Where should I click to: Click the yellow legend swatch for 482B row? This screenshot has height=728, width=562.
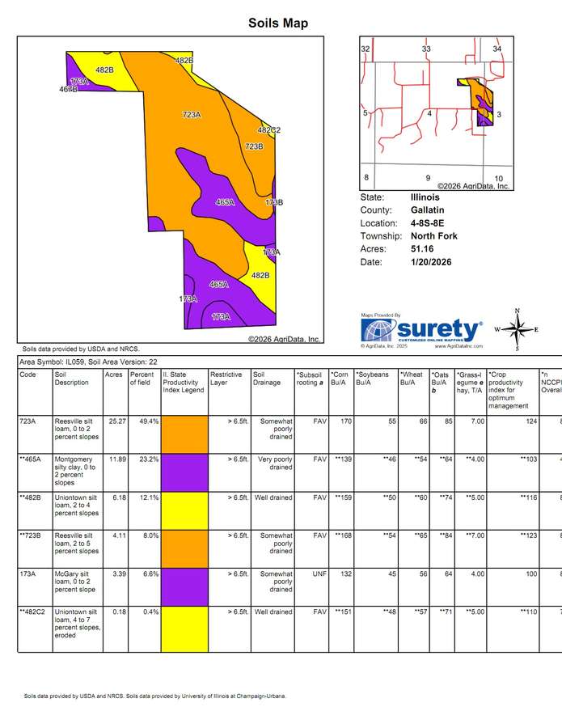183,511
